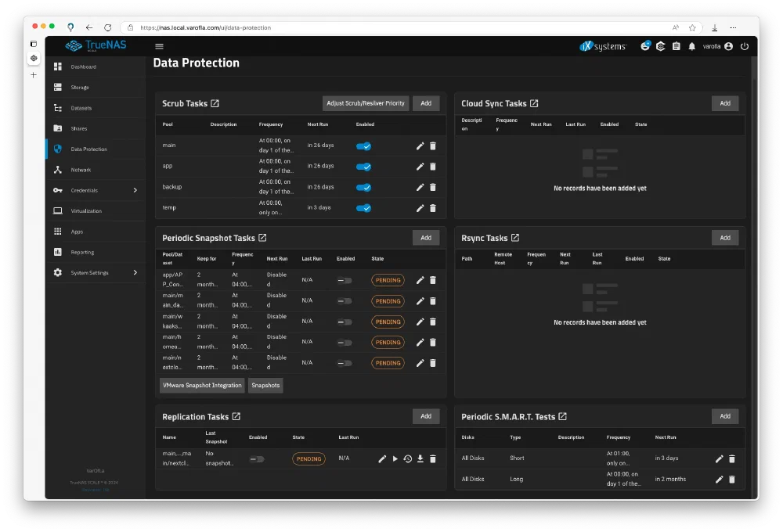Delete the temp pool scrub task

coord(433,208)
